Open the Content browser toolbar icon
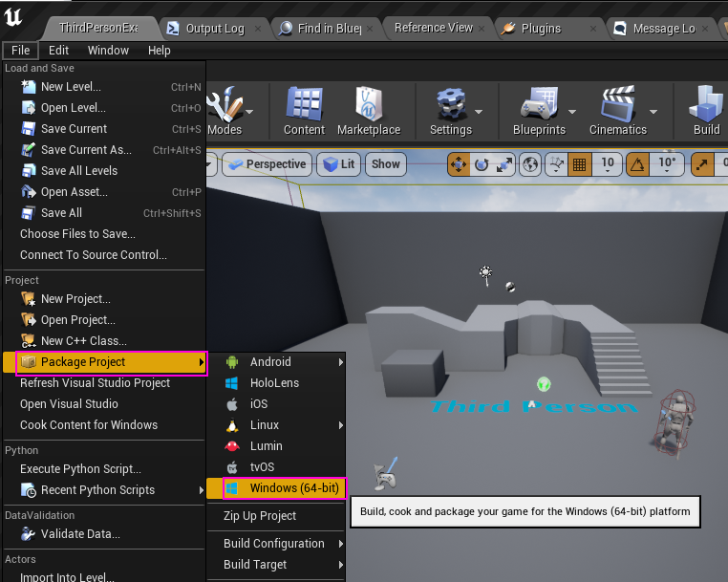The height and width of the screenshot is (582, 728). click(x=304, y=111)
